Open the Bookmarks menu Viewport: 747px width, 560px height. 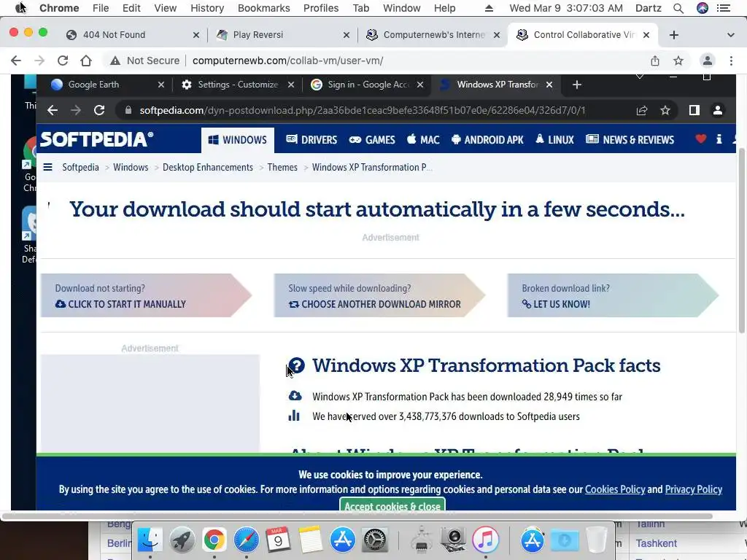[263, 8]
